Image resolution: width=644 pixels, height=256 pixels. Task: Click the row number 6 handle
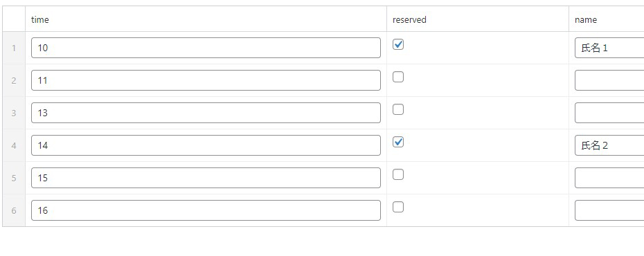14,210
